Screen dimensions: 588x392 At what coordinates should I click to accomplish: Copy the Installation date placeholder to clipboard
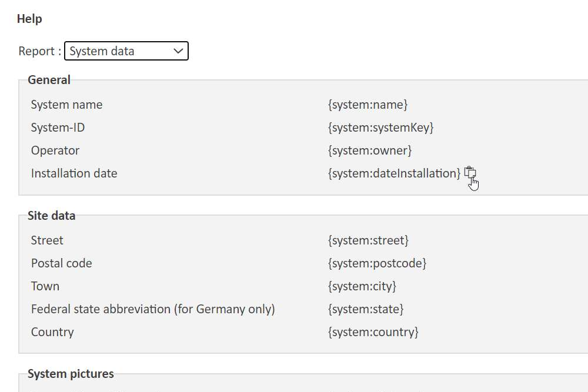point(469,173)
